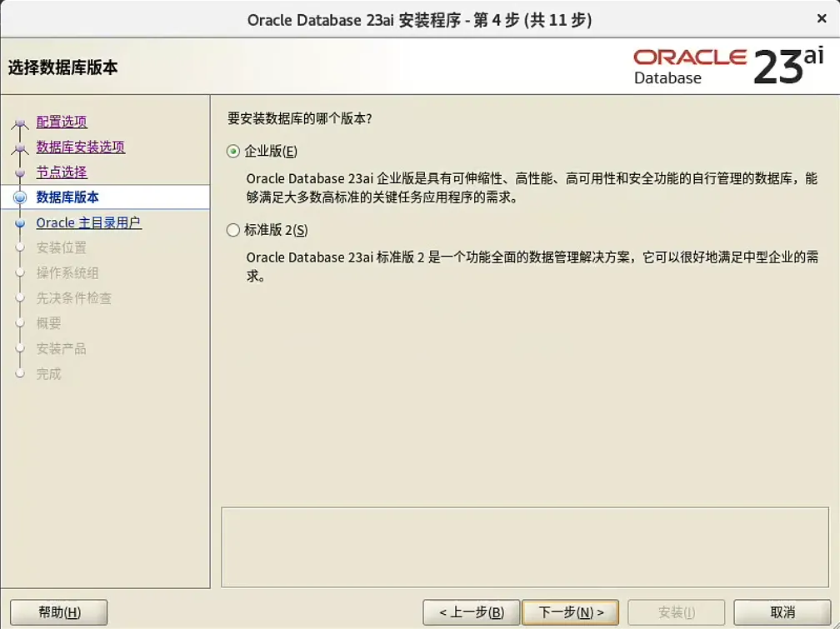Viewport: 840px width, 629px height.
Task: Click the arrow icon beside 数据库安装选项
Action: (18, 147)
